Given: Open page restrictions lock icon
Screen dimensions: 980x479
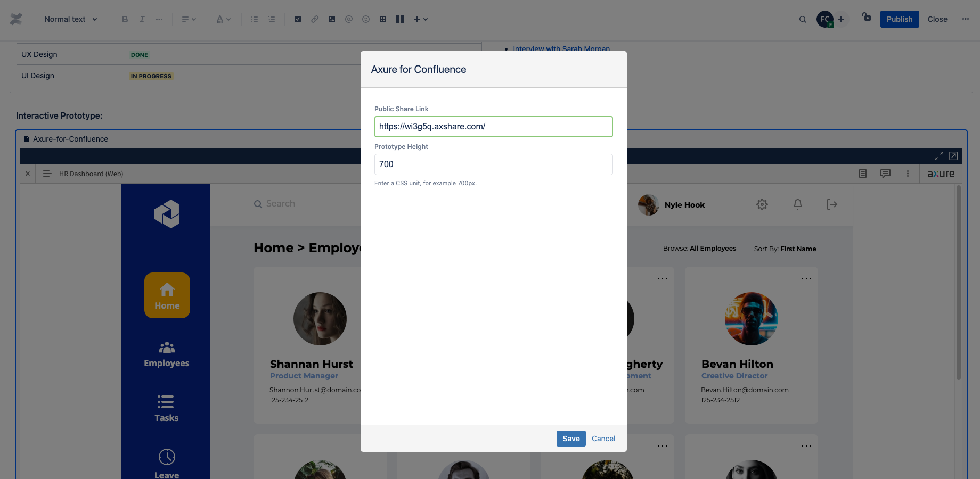Looking at the screenshot, I should pyautogui.click(x=867, y=17).
